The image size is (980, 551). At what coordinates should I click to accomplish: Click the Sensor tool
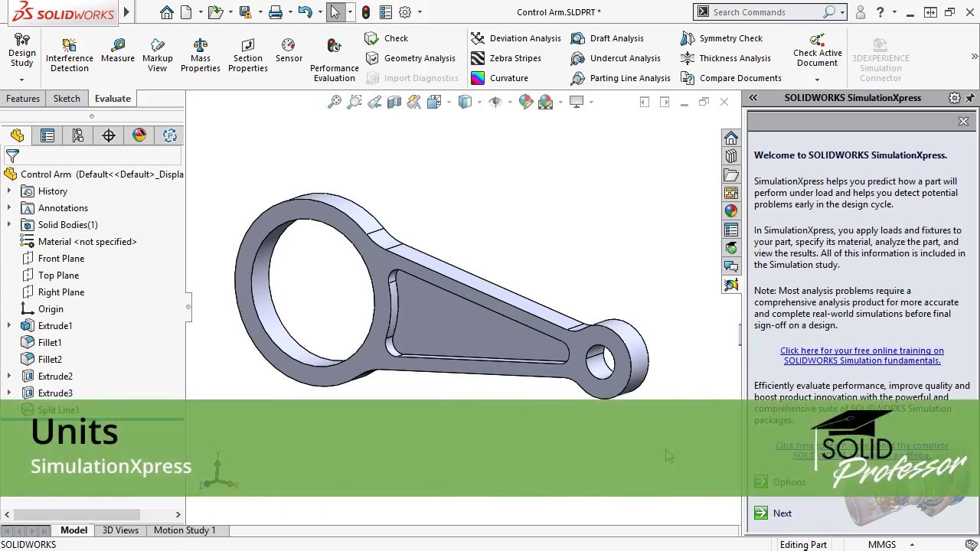pyautogui.click(x=289, y=51)
